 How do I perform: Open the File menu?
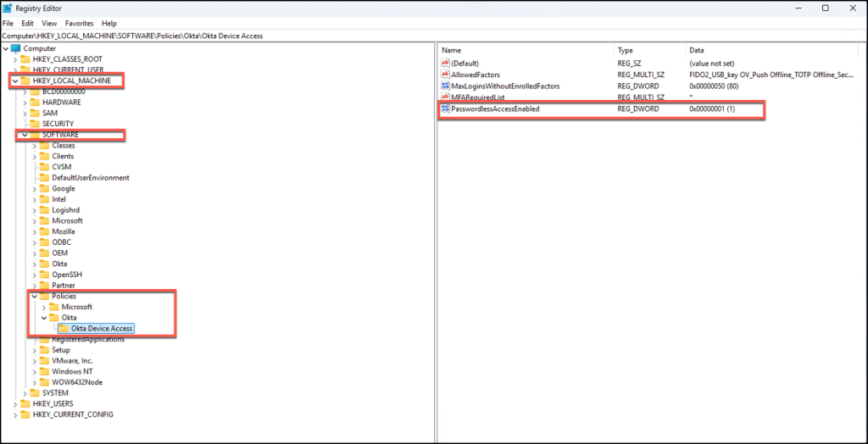point(8,23)
